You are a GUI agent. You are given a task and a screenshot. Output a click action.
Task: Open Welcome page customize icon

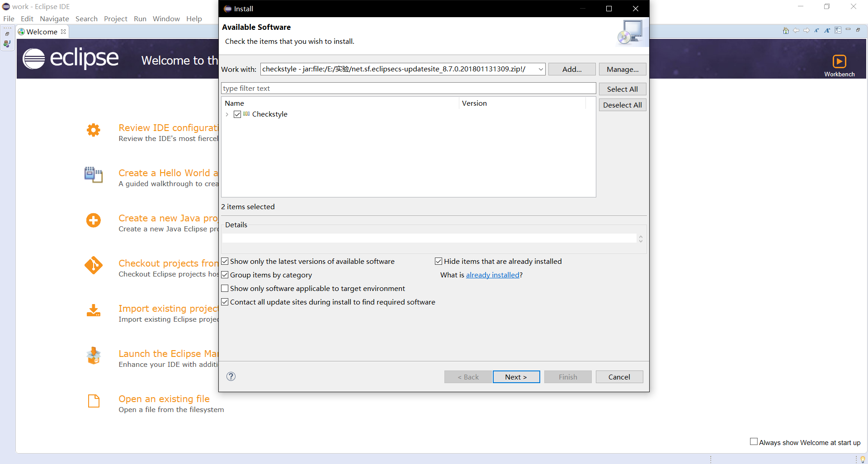(x=838, y=30)
